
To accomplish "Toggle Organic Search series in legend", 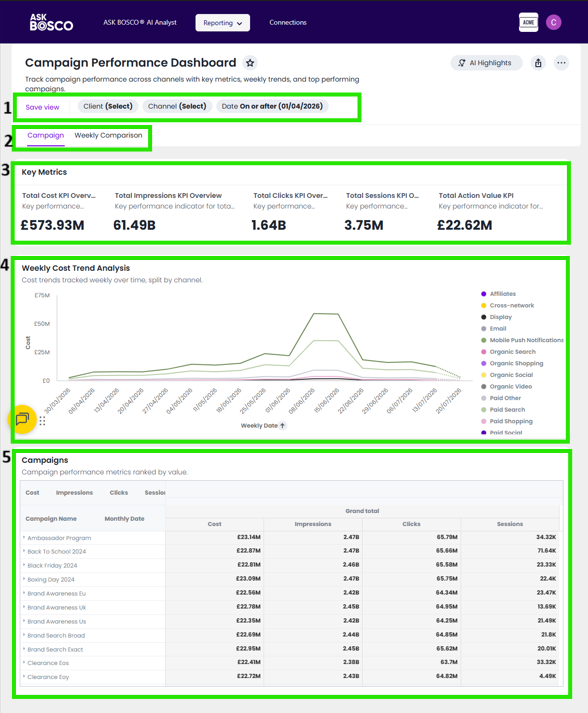I will [508, 351].
